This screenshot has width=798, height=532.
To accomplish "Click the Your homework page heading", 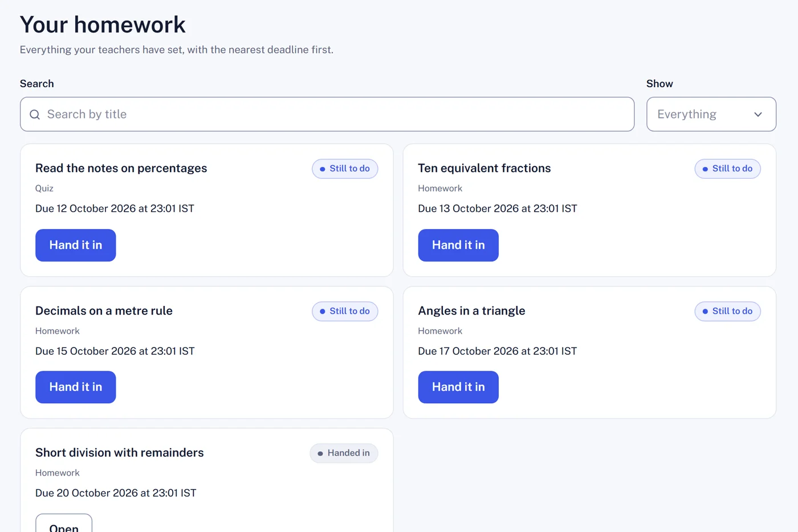I will tap(103, 24).
